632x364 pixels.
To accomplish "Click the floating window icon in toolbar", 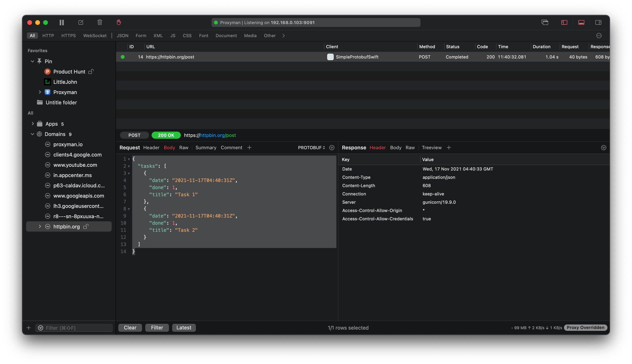I will tap(545, 23).
